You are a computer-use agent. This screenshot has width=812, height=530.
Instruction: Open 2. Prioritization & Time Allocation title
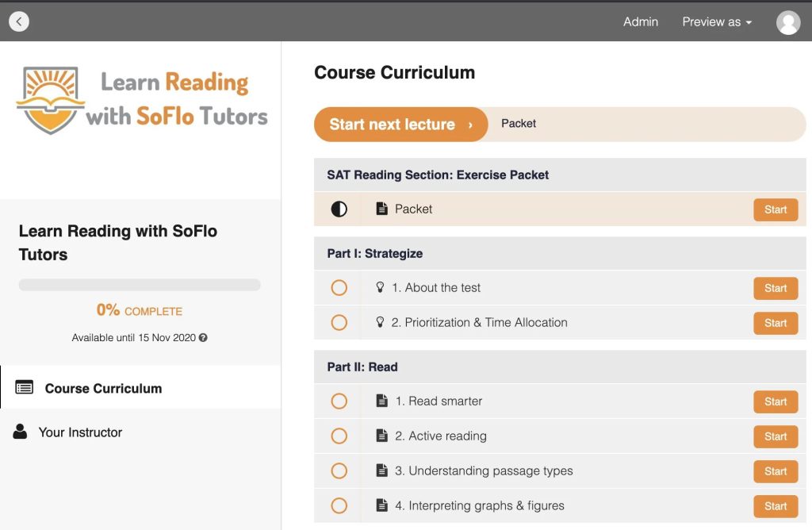click(480, 322)
